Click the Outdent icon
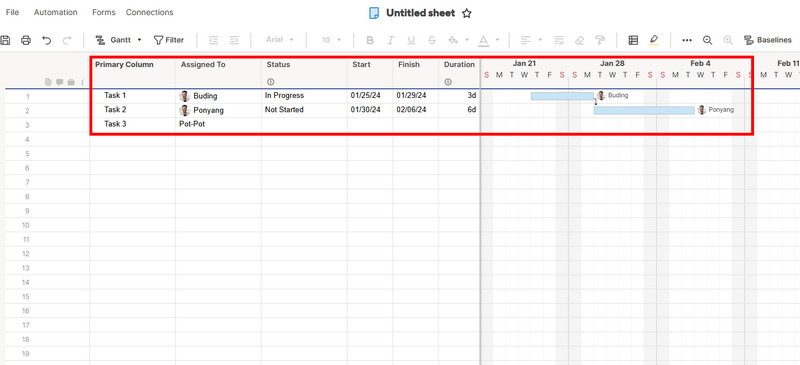The width and height of the screenshot is (800, 365). [214, 40]
